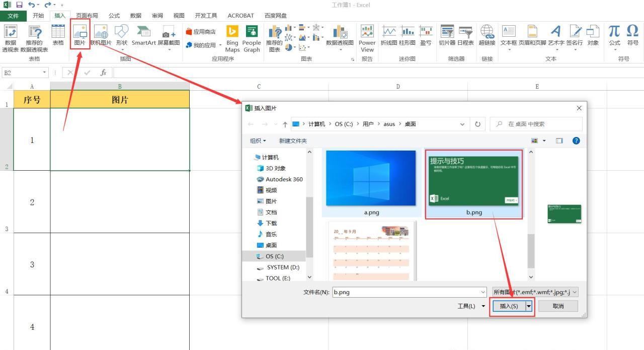Go up one folder level in the dialog
The image size is (644, 350).
(285, 124)
